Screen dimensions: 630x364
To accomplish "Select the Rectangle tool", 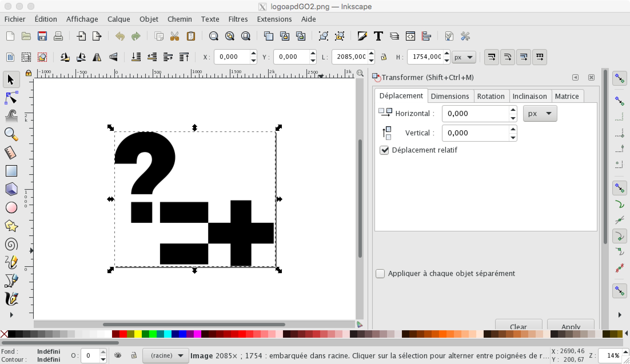I will 11,171.
